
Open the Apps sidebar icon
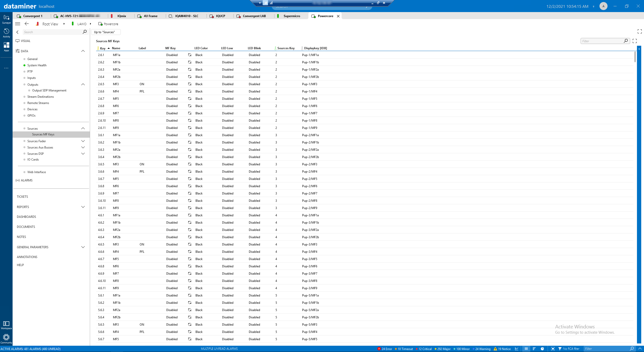6,47
